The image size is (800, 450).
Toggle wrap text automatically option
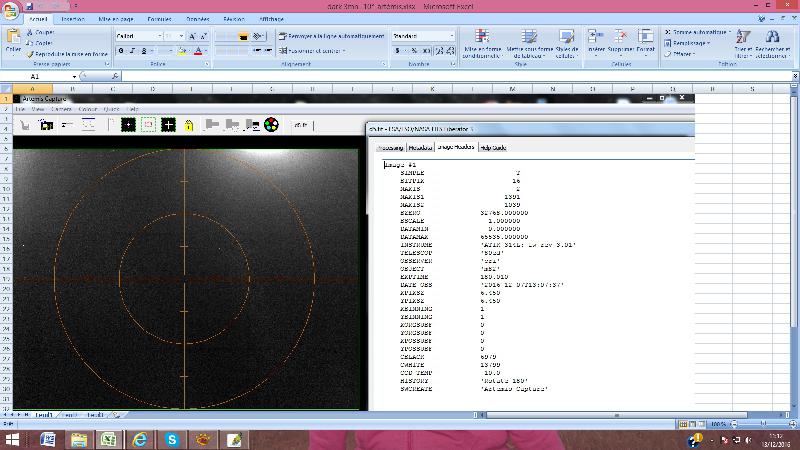click(331, 36)
